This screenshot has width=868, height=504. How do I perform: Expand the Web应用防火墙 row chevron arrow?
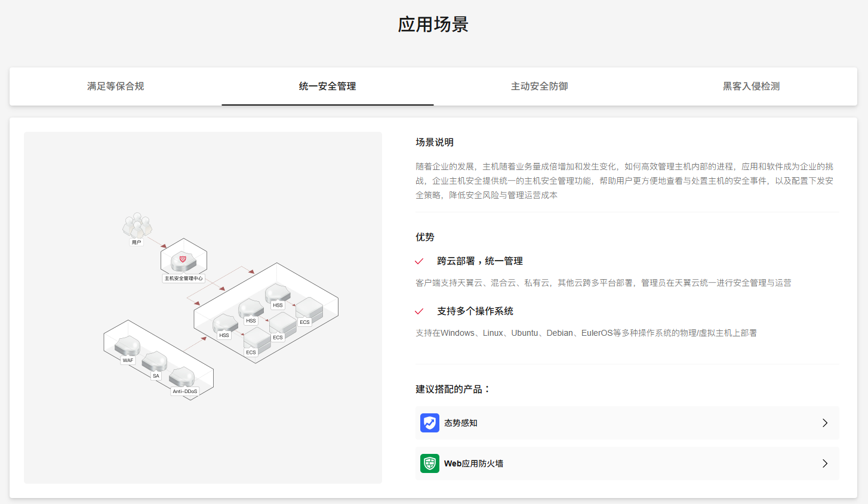[x=825, y=463]
